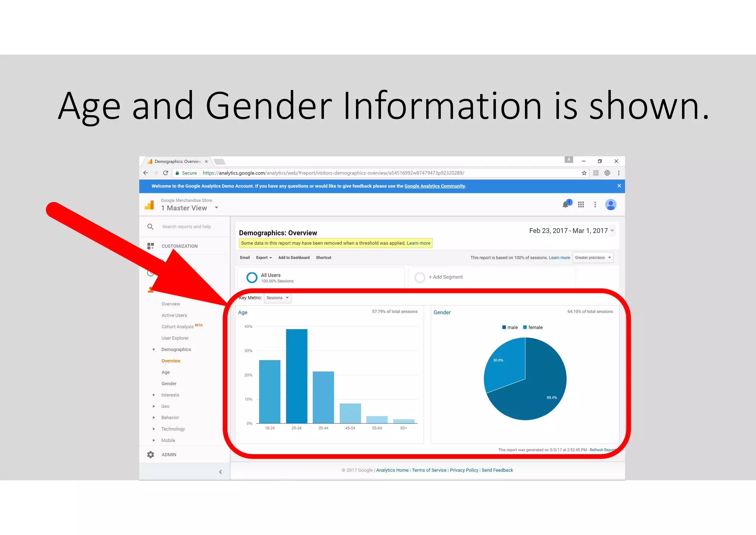Click ADMIN in sidebar
Screen dimensions: 756x535
tap(169, 454)
